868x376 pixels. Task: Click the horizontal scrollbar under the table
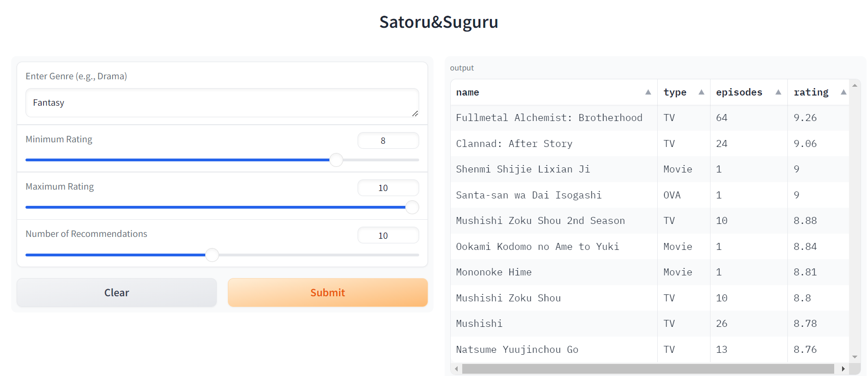(x=648, y=369)
